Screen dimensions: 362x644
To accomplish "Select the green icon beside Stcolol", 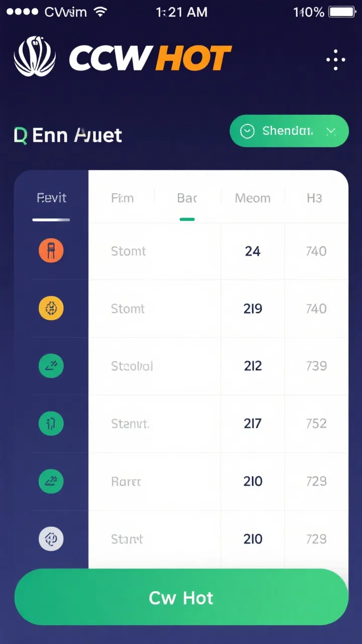I will [51, 366].
